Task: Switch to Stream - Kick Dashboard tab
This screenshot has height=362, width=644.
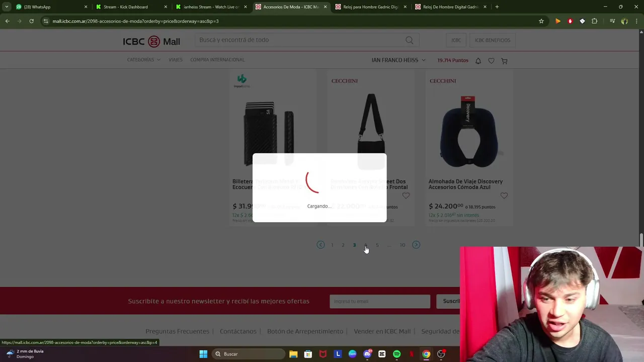Action: 131,7
